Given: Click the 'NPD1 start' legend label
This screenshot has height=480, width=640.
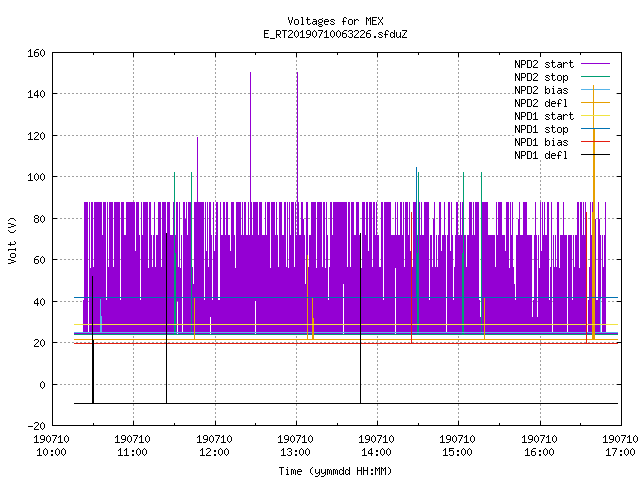Looking at the screenshot, I should [x=544, y=116].
